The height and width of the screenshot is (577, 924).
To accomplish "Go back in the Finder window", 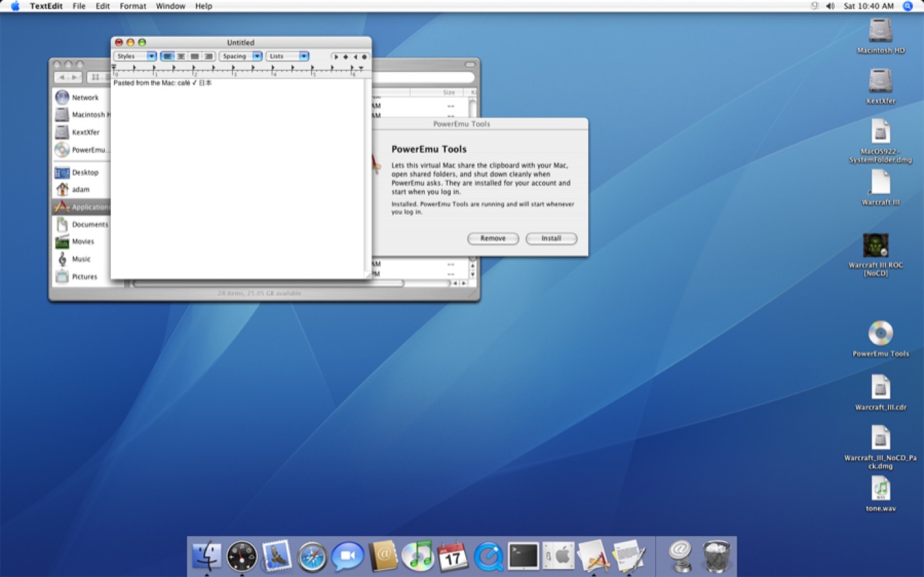I will pos(62,77).
